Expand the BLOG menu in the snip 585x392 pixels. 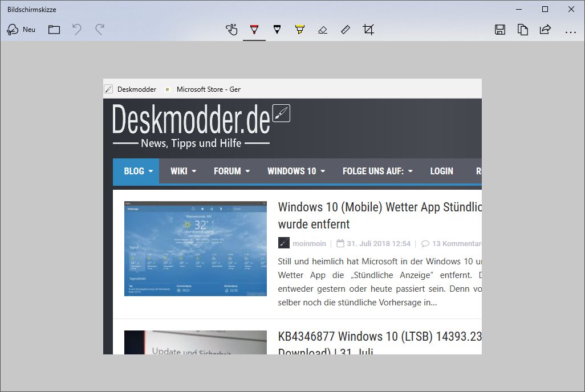point(136,171)
